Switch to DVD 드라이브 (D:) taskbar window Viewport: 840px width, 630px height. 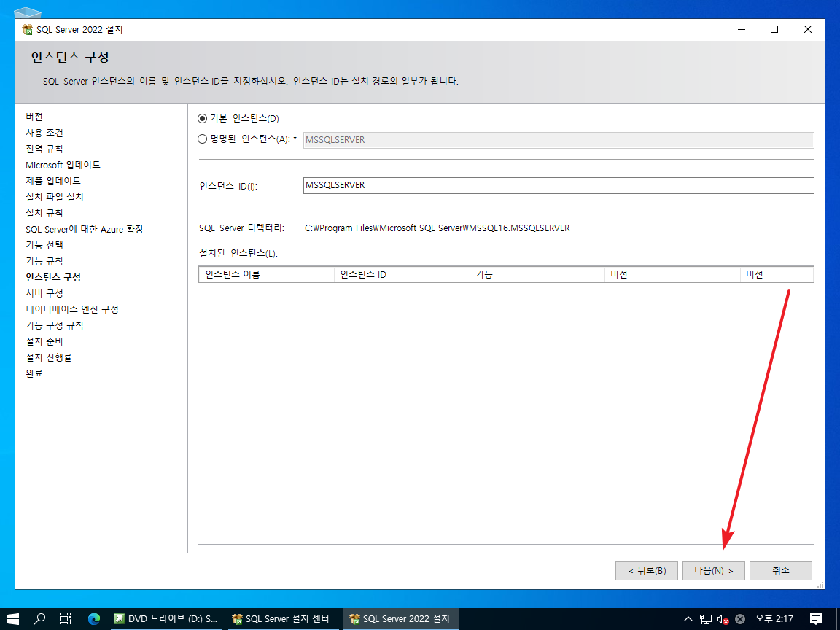pyautogui.click(x=166, y=619)
